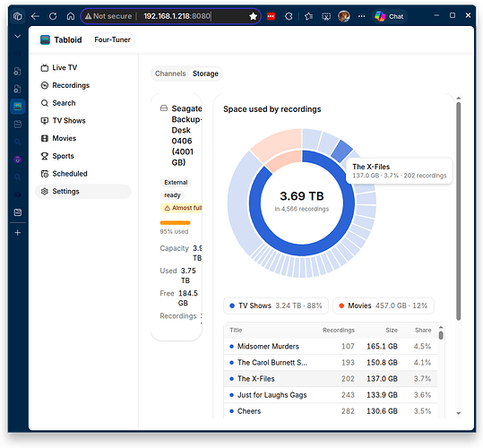Click the Almost full warning badge
This screenshot has height=448, width=483.
pos(181,208)
